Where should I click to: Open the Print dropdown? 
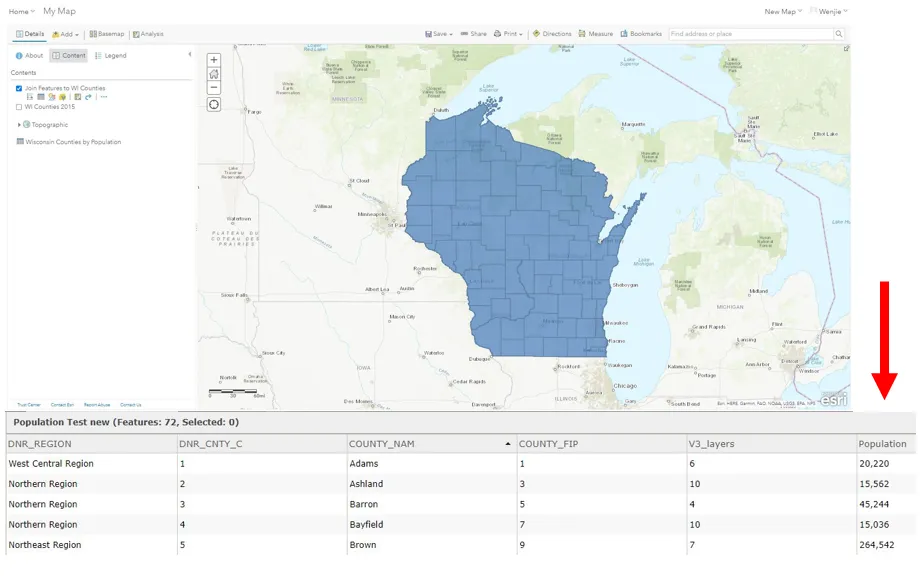[x=510, y=34]
